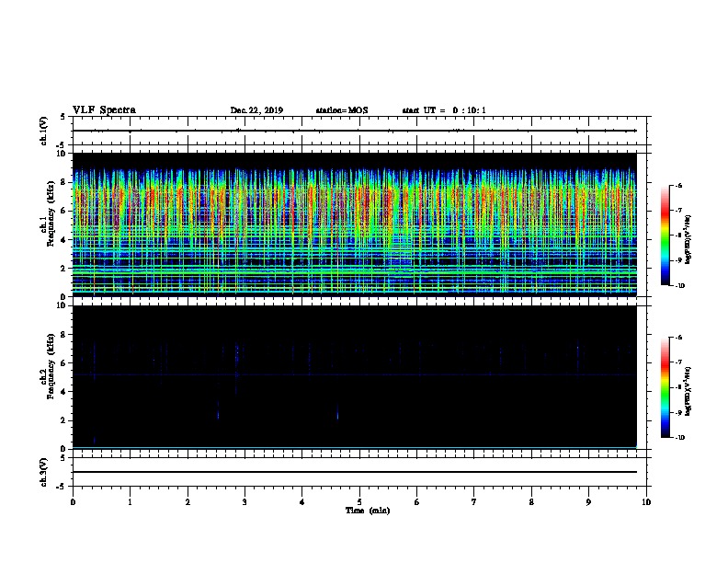Image resolution: width=728 pixels, height=563 pixels.
Task: Click inside the colorful ch.1 spectrogram panel
Action: [x=355, y=224]
